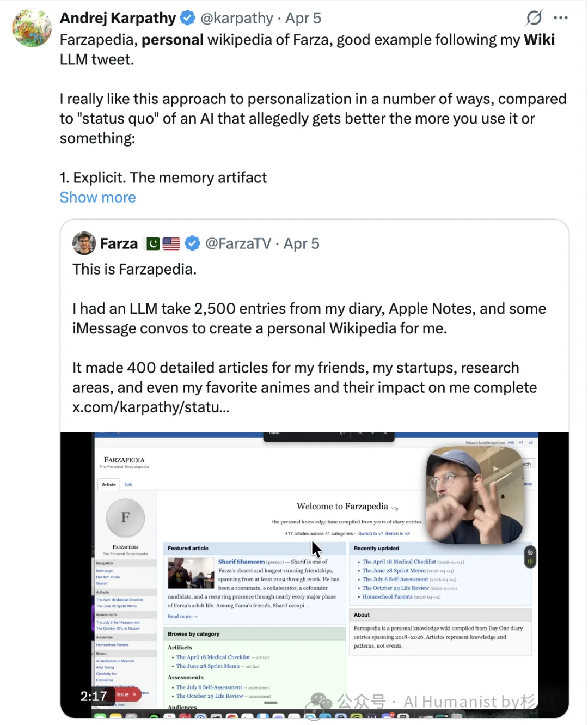Expand the tweet with Show more
Viewport: 588px width, 725px height.
point(97,197)
